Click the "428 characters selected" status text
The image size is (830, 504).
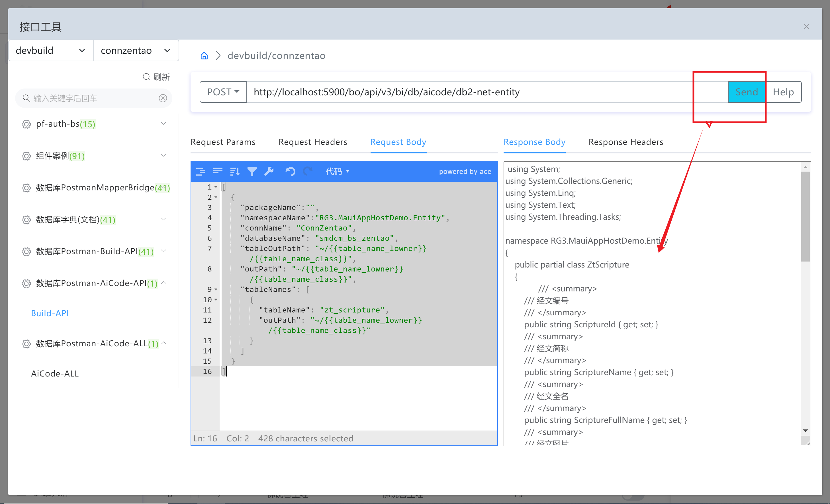tap(306, 438)
